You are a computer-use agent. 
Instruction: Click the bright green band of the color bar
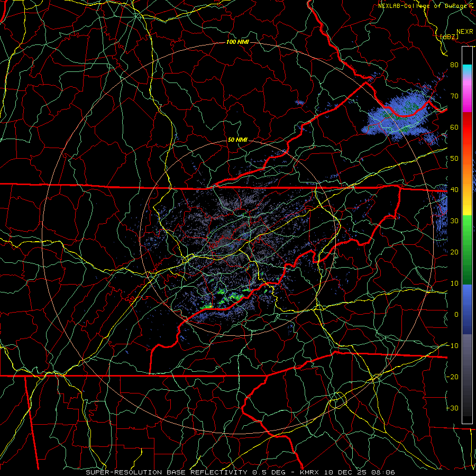(x=467, y=226)
